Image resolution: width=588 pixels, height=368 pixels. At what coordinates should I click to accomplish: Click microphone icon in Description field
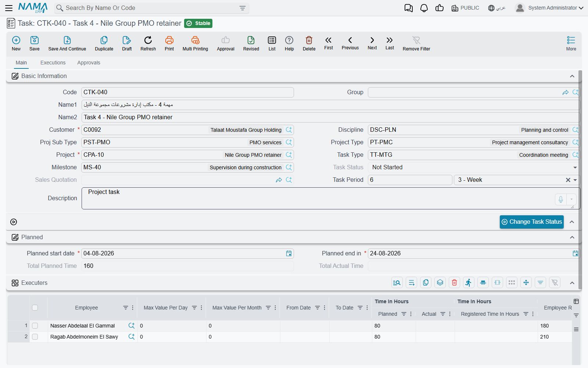click(561, 199)
